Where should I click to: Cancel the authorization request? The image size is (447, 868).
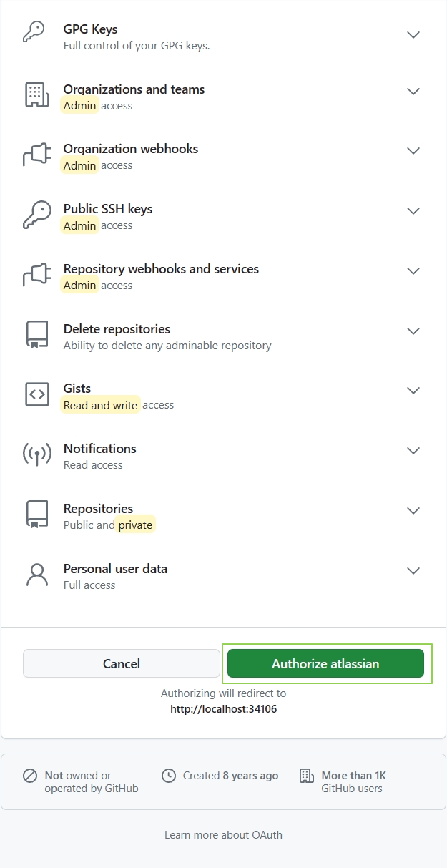click(x=122, y=663)
